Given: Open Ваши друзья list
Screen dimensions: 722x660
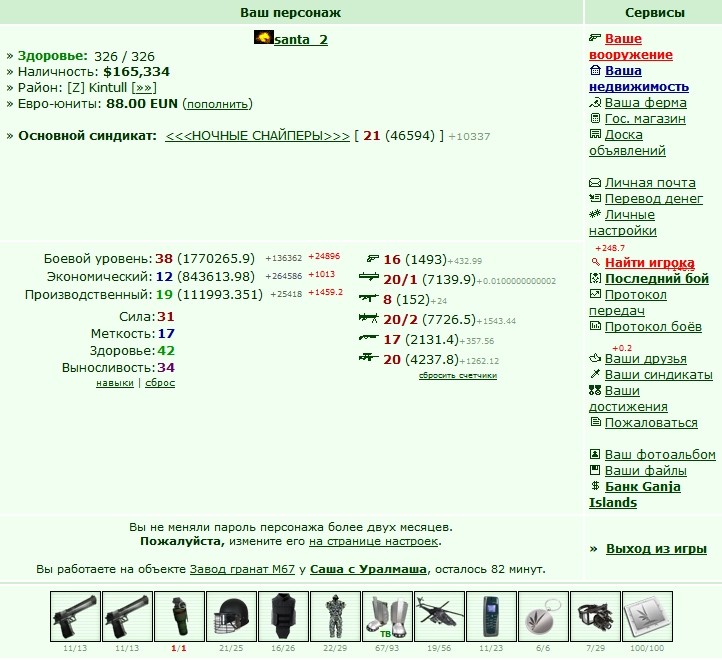Looking at the screenshot, I should (x=646, y=358).
